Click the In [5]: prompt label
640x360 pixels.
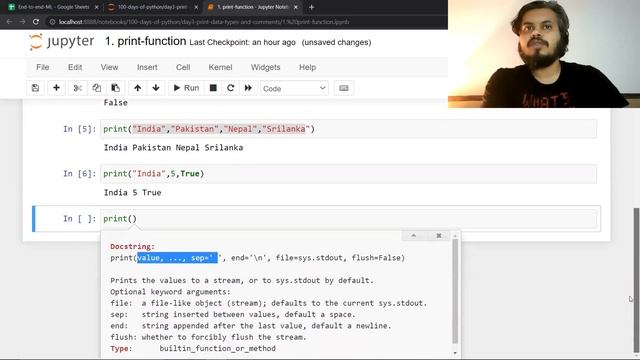[x=80, y=129]
